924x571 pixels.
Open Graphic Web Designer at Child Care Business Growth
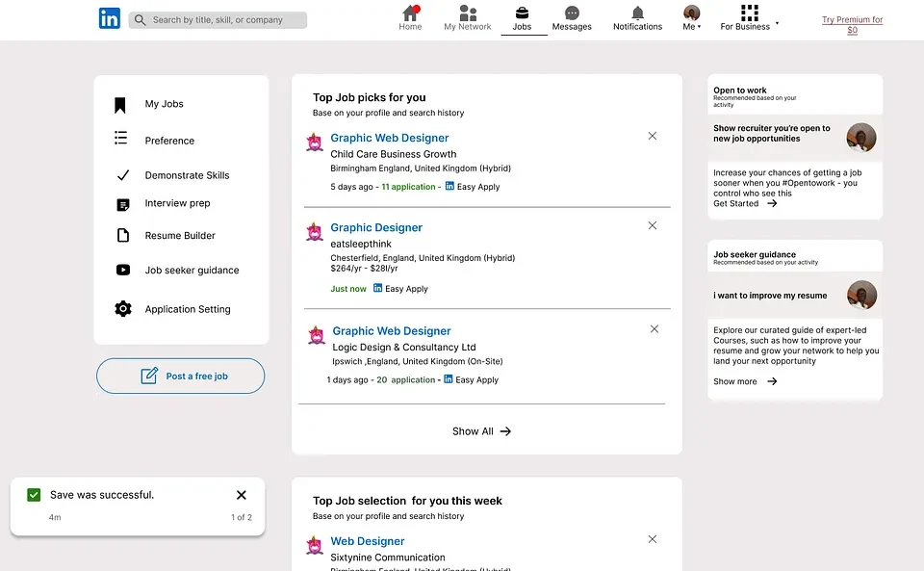(390, 138)
